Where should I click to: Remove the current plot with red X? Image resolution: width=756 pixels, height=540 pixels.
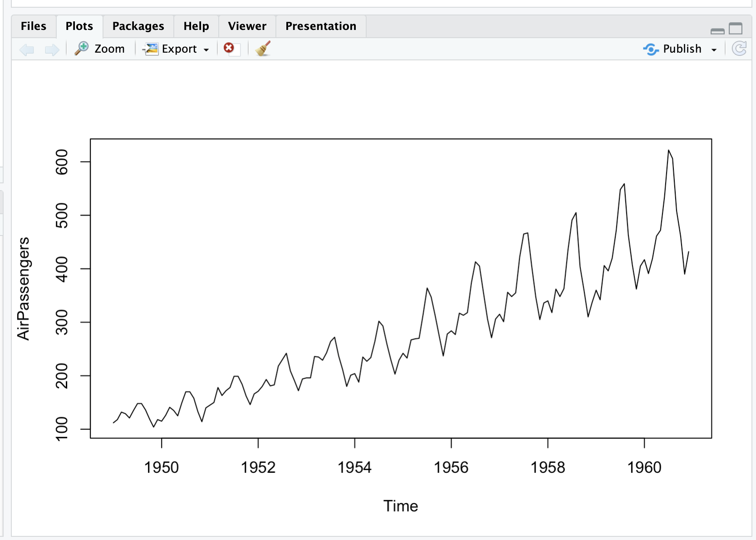(229, 48)
